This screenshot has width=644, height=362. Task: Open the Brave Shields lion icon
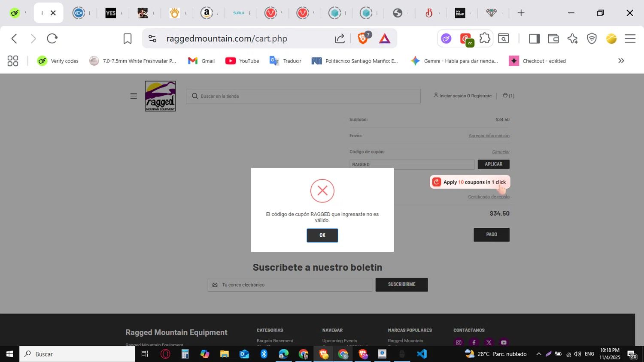click(363, 39)
